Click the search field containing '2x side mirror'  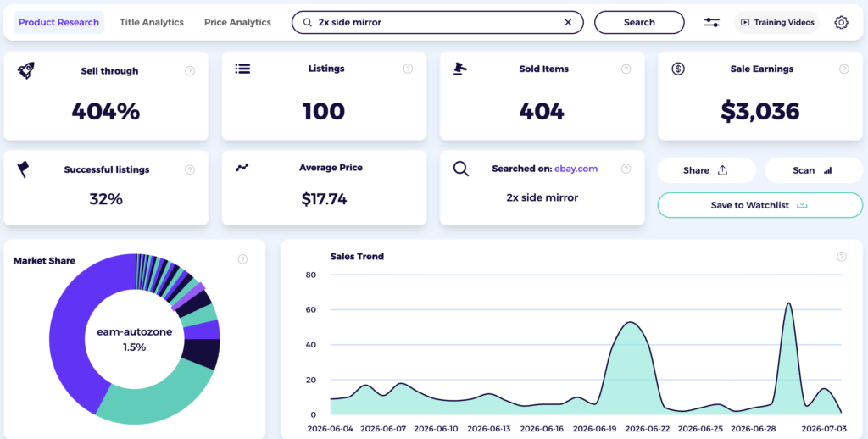(437, 23)
